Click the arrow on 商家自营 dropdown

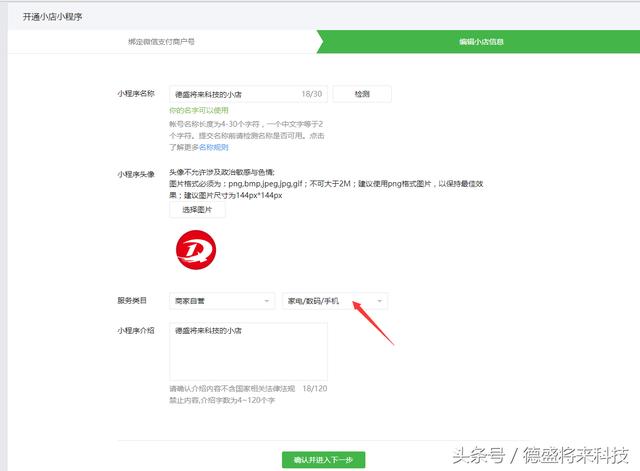click(267, 301)
